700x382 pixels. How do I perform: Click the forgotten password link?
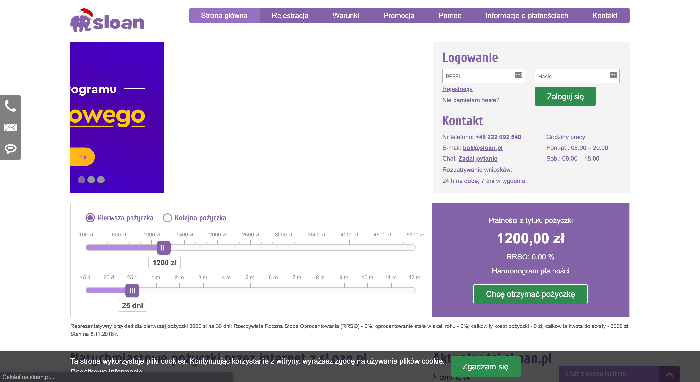point(471,100)
